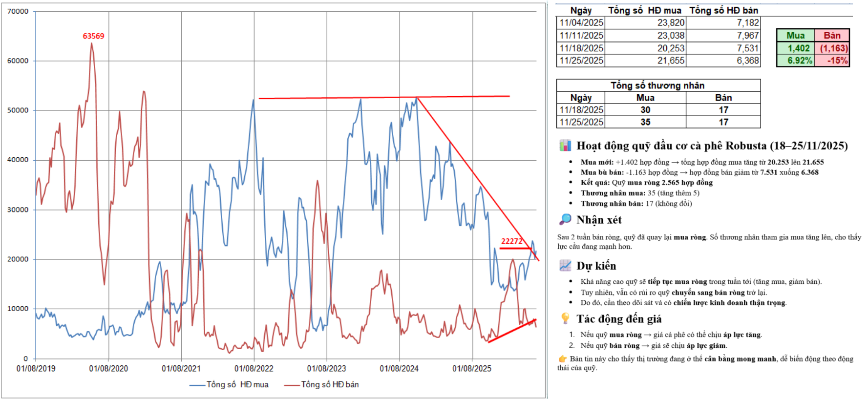Select the red legend marker for Tổng số HĐ bán
Screen dimensions: 868x400
tap(292, 385)
